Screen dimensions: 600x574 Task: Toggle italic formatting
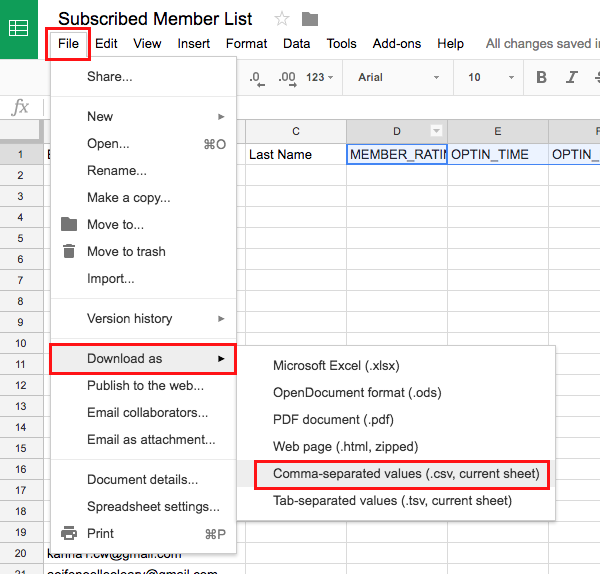click(572, 77)
